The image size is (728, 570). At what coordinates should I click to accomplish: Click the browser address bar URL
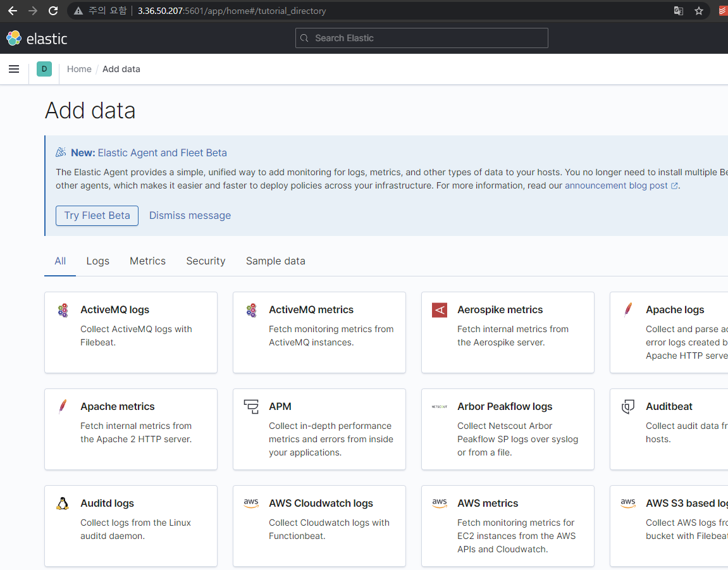click(x=231, y=11)
